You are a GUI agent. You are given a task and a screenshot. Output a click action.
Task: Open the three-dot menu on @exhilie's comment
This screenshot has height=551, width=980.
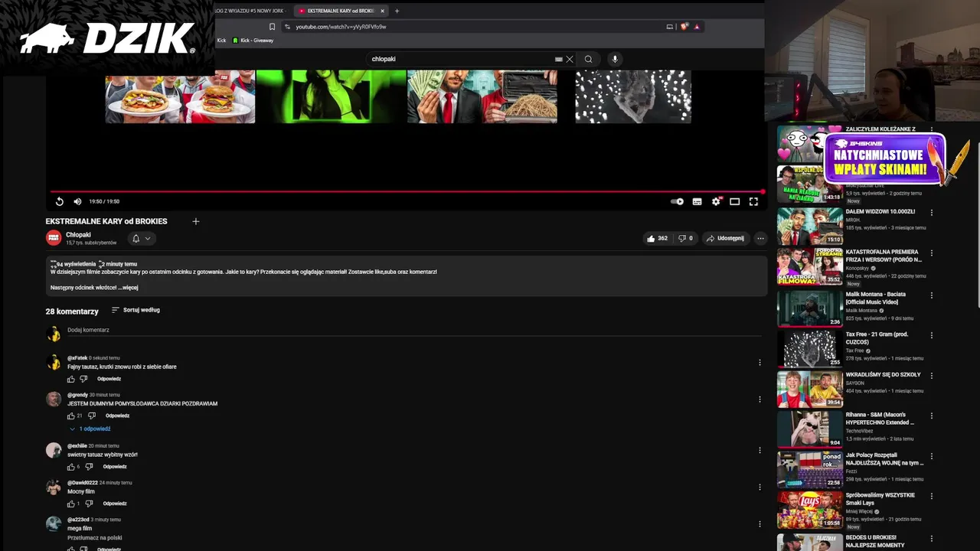(x=759, y=451)
